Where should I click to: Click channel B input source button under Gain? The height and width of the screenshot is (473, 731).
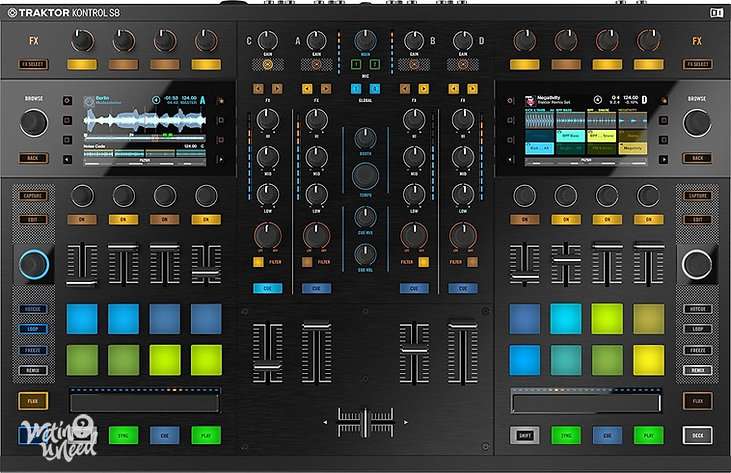coord(414,65)
